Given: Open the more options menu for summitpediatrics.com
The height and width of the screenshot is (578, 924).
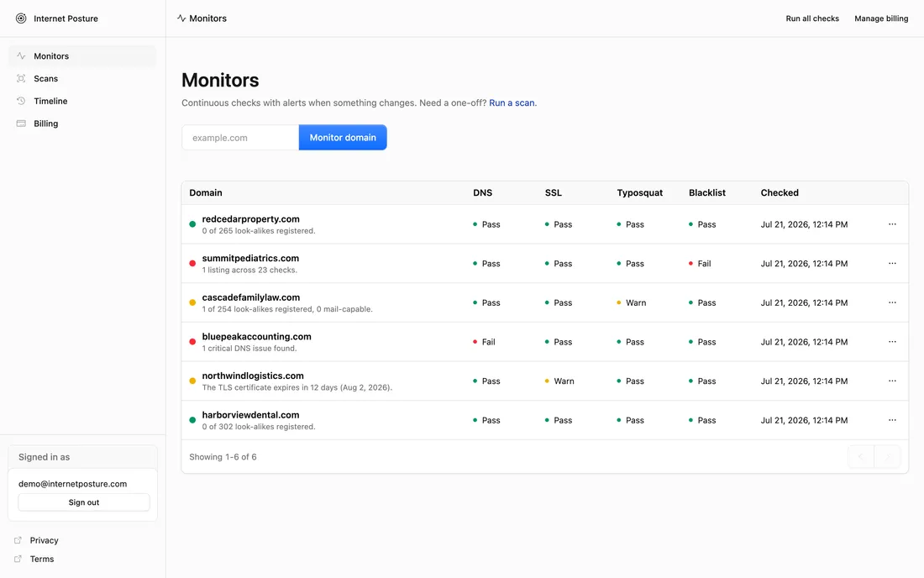Looking at the screenshot, I should coord(892,263).
